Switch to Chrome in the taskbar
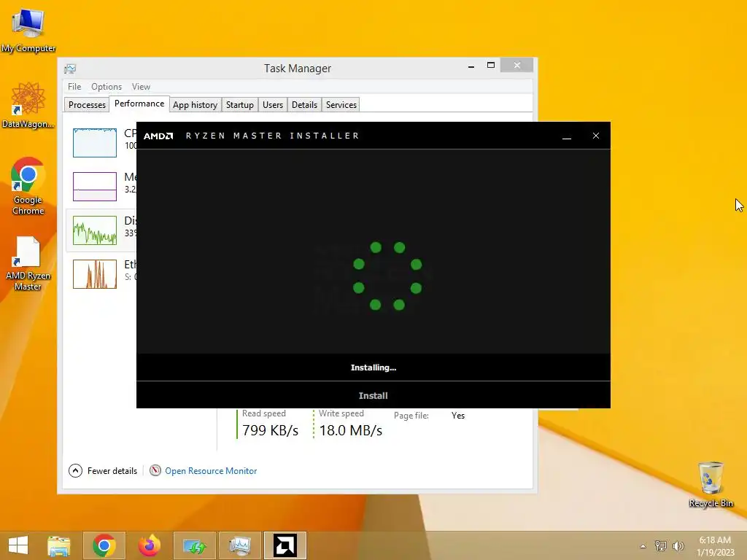Viewport: 747px width, 560px height. (x=104, y=545)
